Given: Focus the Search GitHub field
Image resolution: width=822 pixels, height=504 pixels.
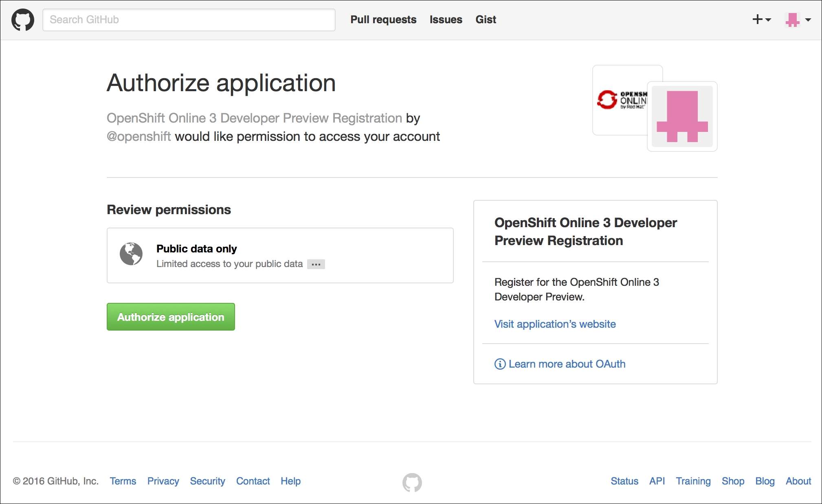Looking at the screenshot, I should coord(189,20).
